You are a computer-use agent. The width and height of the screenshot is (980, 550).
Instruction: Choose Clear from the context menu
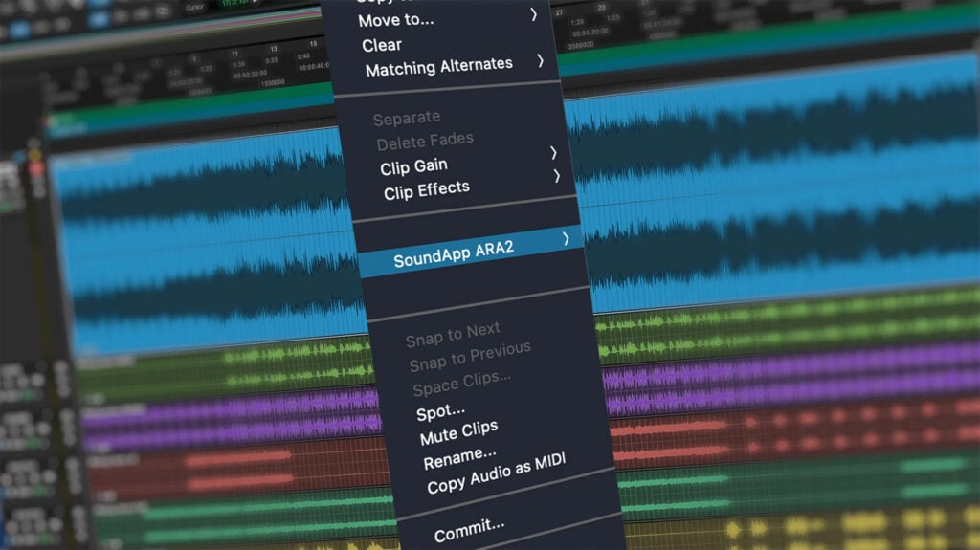tap(382, 45)
